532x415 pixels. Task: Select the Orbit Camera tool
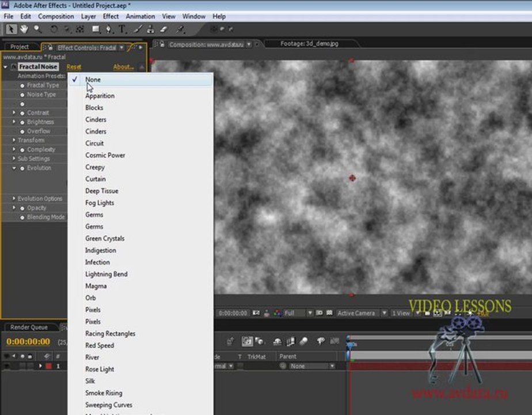(67, 29)
